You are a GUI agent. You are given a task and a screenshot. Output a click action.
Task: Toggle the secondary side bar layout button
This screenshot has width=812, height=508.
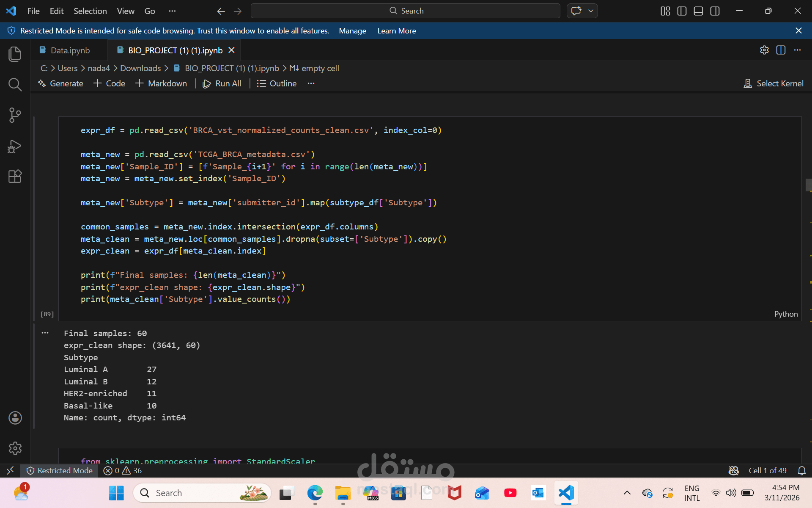(715, 11)
